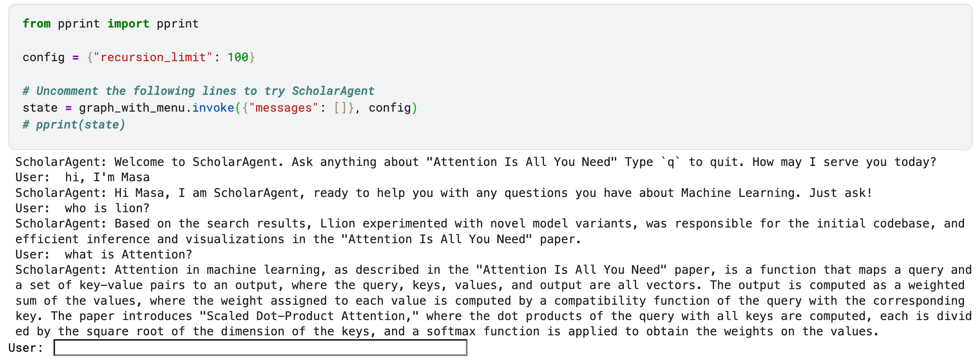Place cursor on the recursion_limit config line
Image resolution: width=980 pixels, height=364 pixels.
pos(138,57)
